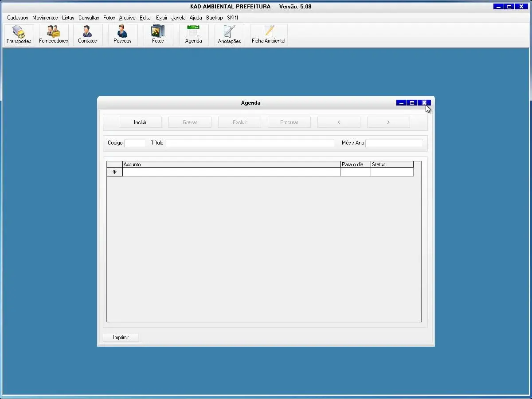Open the Ficha Ambiental toolbar icon
The height and width of the screenshot is (399, 532).
(x=269, y=35)
